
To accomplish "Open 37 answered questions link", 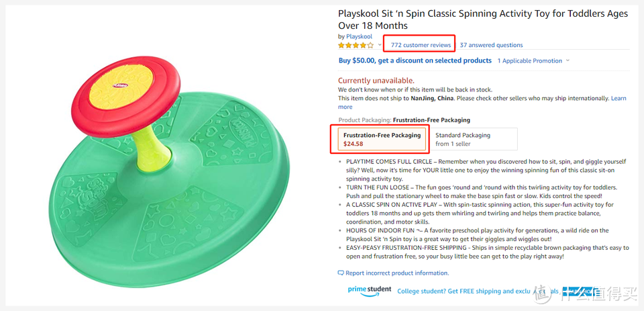I will point(491,45).
